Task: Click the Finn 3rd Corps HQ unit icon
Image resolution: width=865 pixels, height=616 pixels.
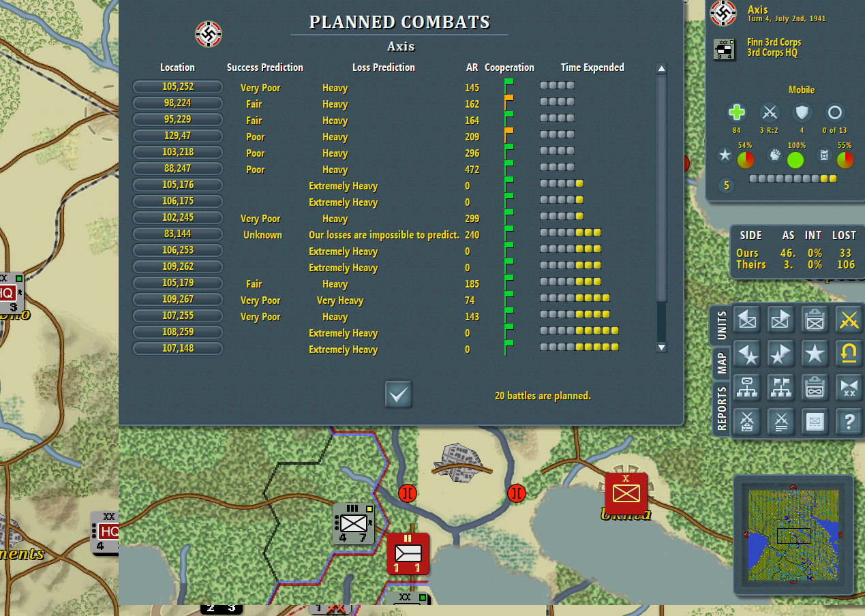Action: click(x=724, y=50)
